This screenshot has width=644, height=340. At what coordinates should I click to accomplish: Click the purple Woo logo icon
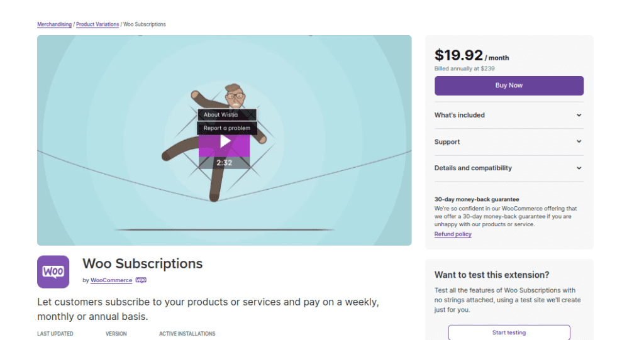(x=53, y=271)
